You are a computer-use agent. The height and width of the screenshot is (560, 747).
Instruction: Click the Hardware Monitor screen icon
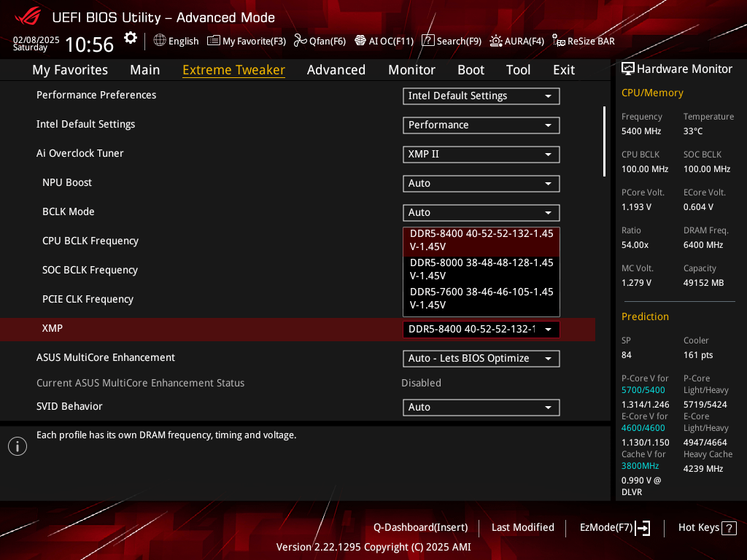pyautogui.click(x=628, y=69)
